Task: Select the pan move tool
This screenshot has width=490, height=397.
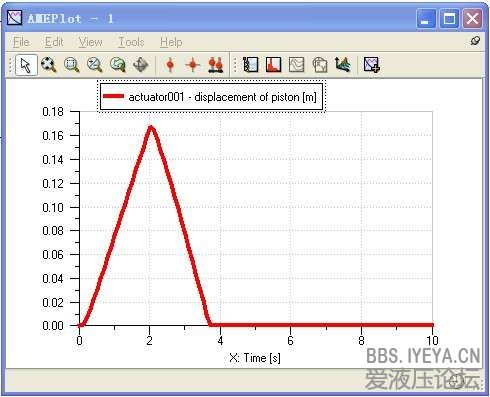Action: coord(141,65)
